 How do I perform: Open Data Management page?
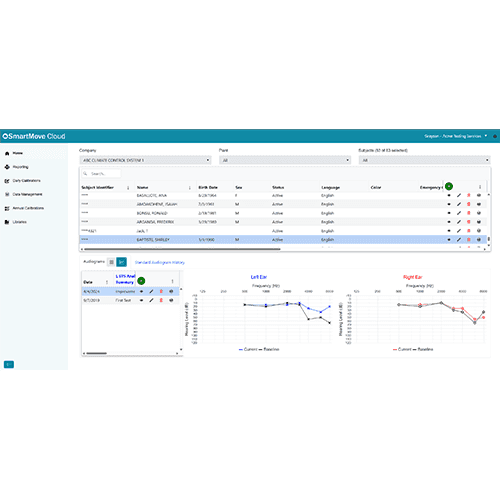(27, 194)
